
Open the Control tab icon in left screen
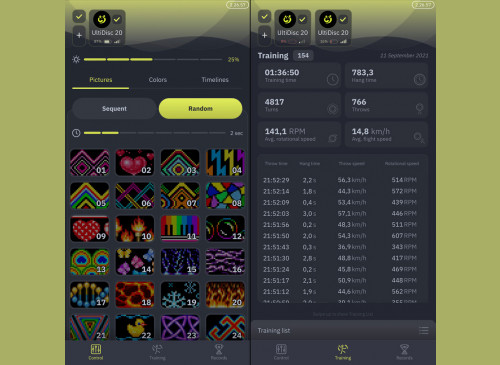click(96, 349)
